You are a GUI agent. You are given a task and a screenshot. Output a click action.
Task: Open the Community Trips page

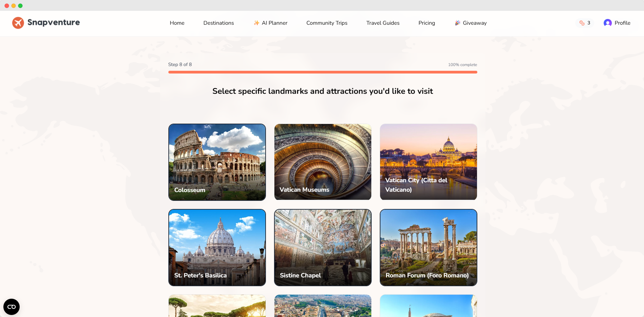(x=327, y=23)
